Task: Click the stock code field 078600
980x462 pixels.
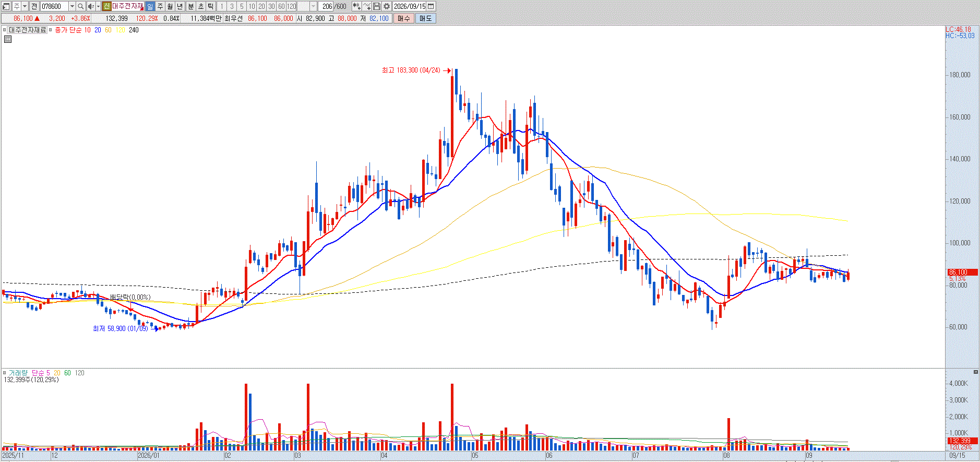Action: click(54, 6)
